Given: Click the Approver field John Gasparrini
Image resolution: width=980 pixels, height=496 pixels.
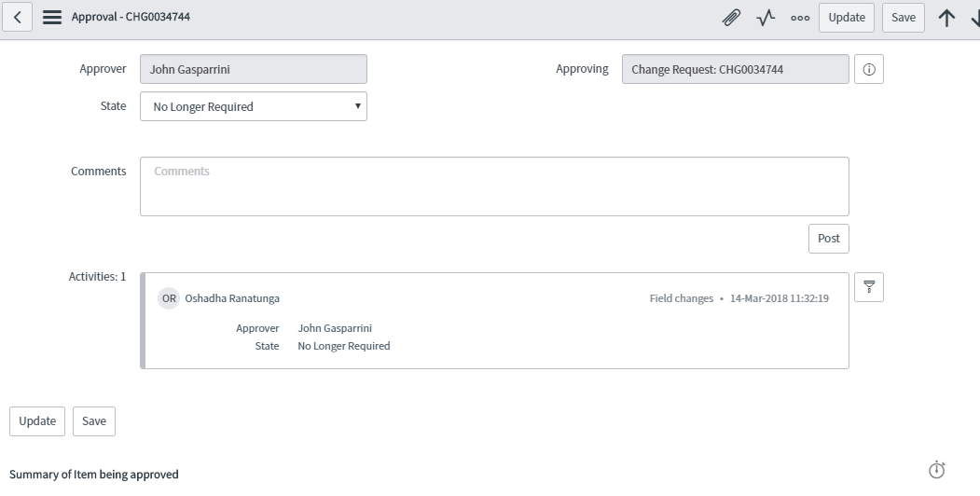Looking at the screenshot, I should pos(253,69).
